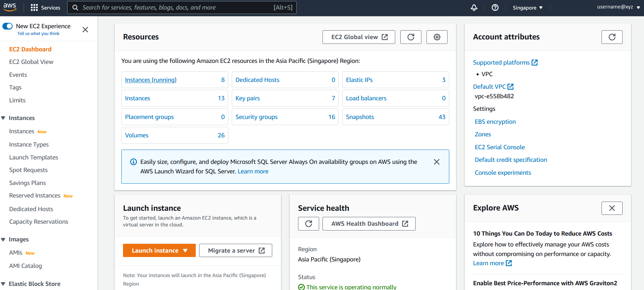Open AMI Catalog in sidebar
This screenshot has width=644, height=290.
point(25,266)
